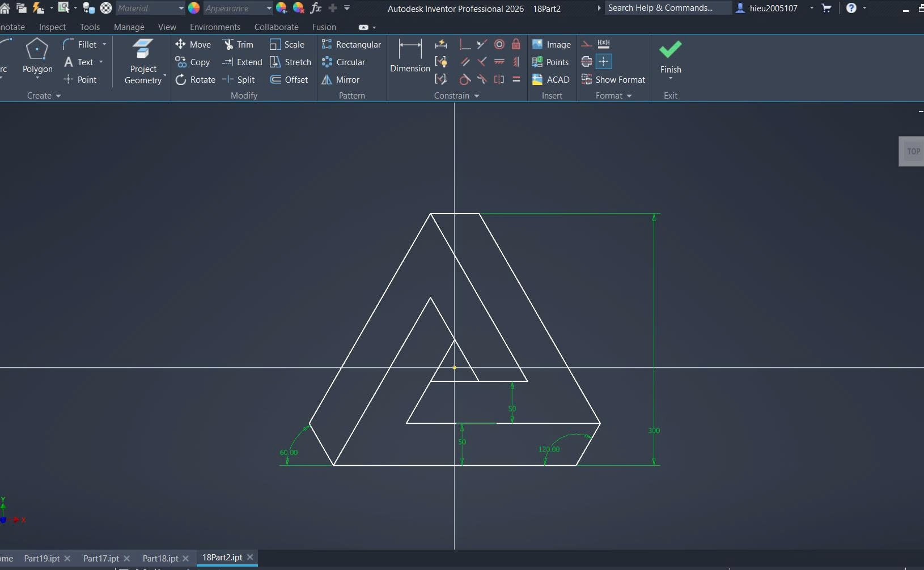This screenshot has width=924, height=570.
Task: Select the Concentric constraint icon
Action: point(499,44)
